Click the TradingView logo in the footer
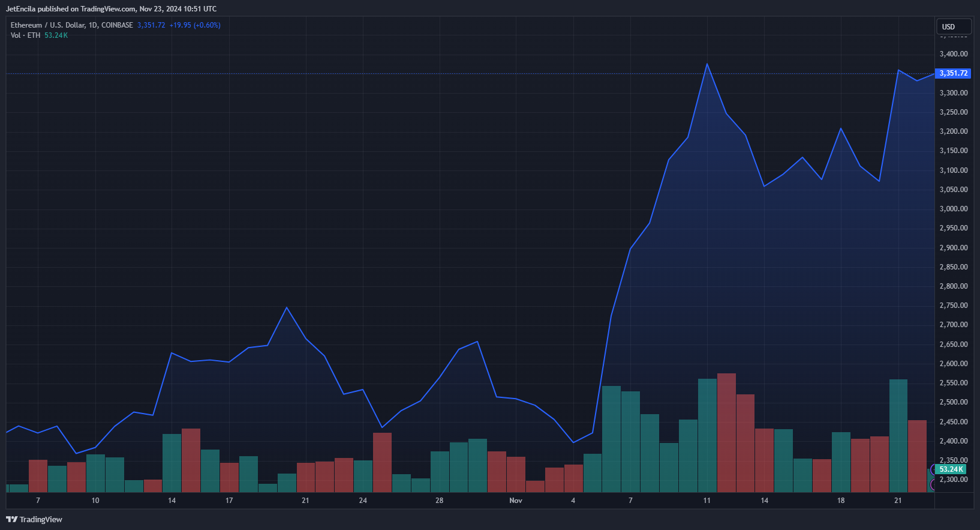Image resolution: width=980 pixels, height=530 pixels. point(34,519)
